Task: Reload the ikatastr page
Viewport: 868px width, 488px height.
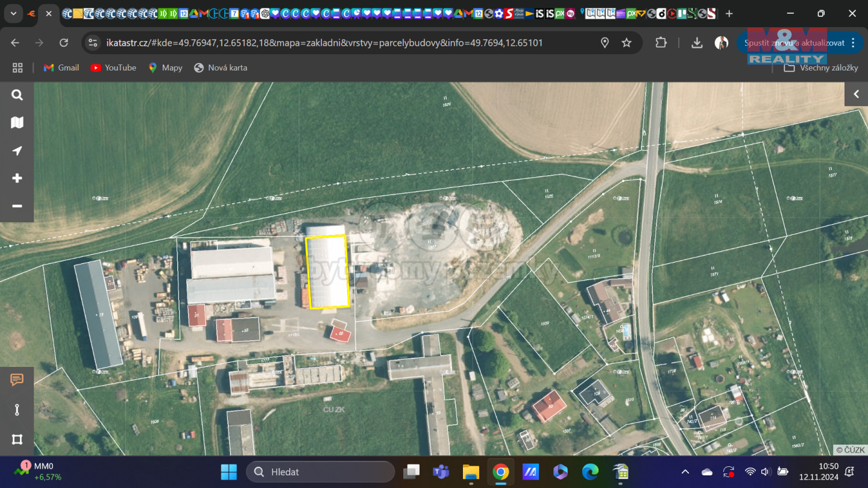Action: tap(63, 43)
